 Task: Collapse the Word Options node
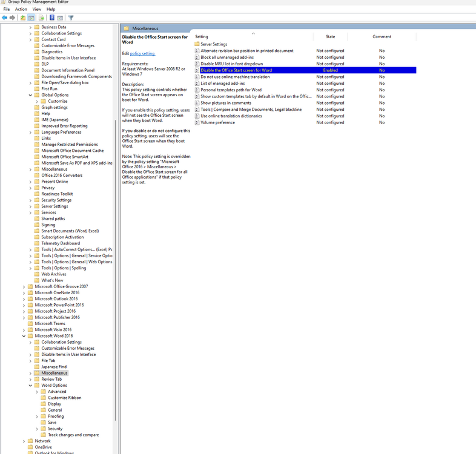click(30, 386)
